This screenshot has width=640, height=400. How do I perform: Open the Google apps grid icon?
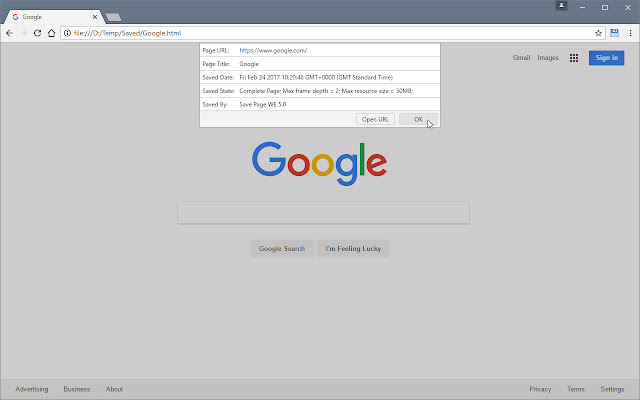pos(574,58)
